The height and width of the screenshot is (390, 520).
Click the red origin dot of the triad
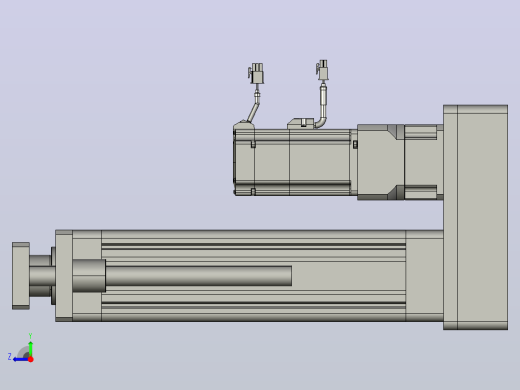pos(31,359)
